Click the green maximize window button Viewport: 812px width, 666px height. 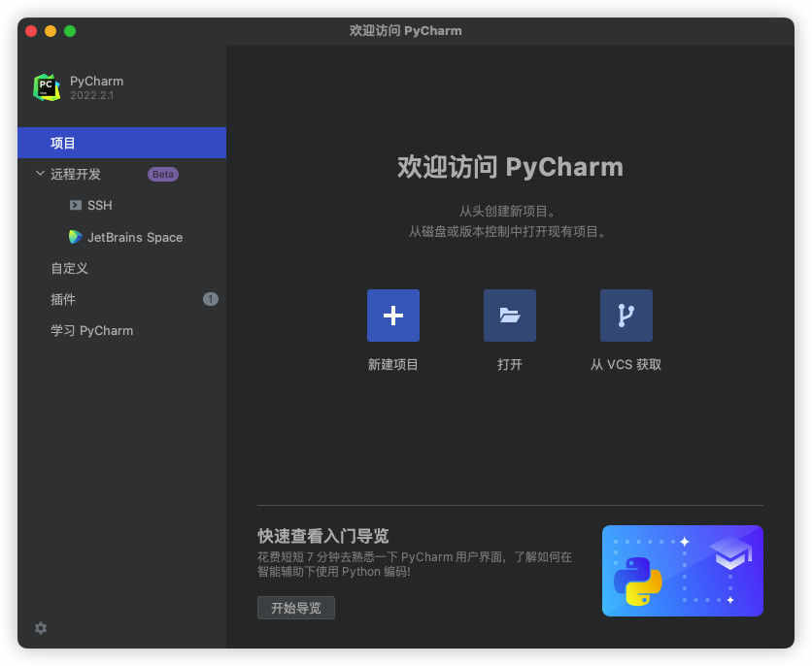tap(70, 31)
